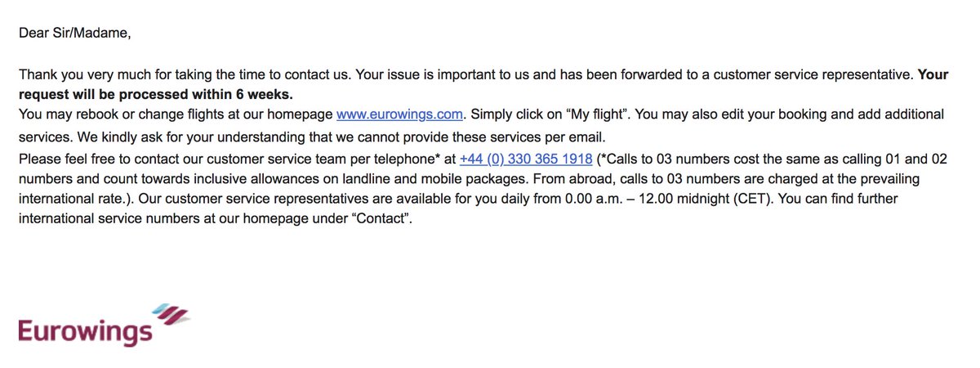Click the Eurowings wordmark logo text
The width and height of the screenshot is (980, 368).
click(x=85, y=331)
